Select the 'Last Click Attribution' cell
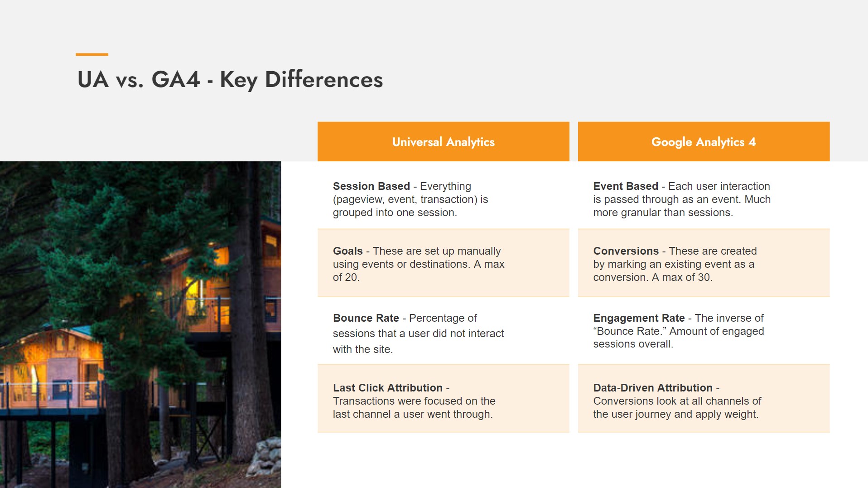 click(443, 401)
